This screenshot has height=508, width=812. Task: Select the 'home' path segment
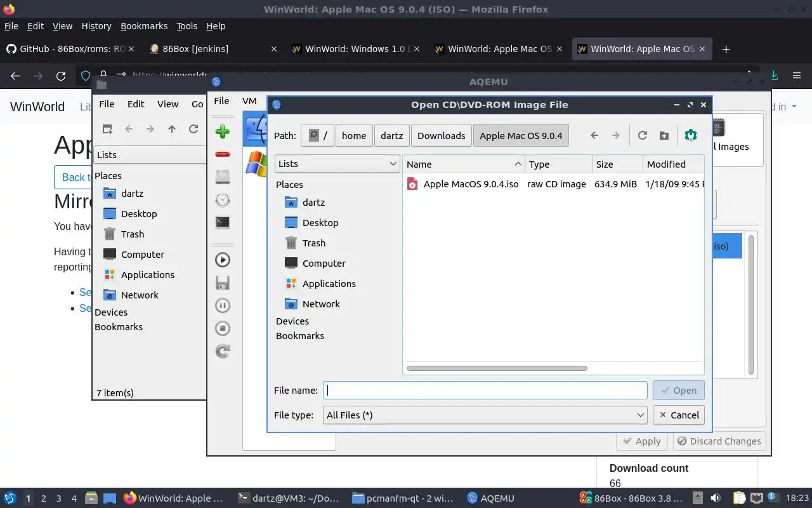(354, 135)
